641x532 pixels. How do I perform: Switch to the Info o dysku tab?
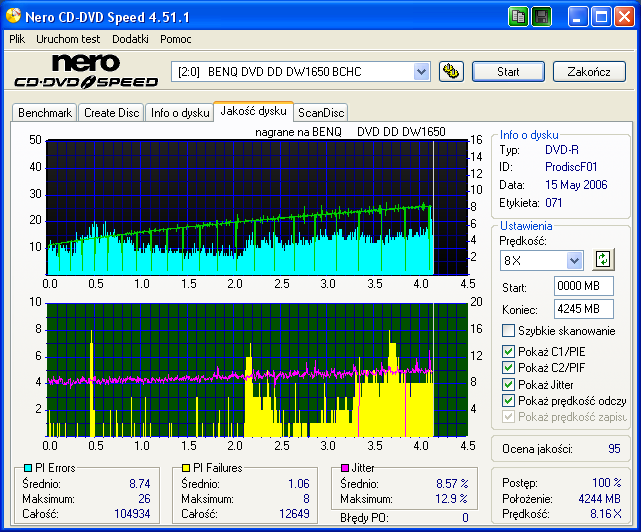[x=180, y=113]
